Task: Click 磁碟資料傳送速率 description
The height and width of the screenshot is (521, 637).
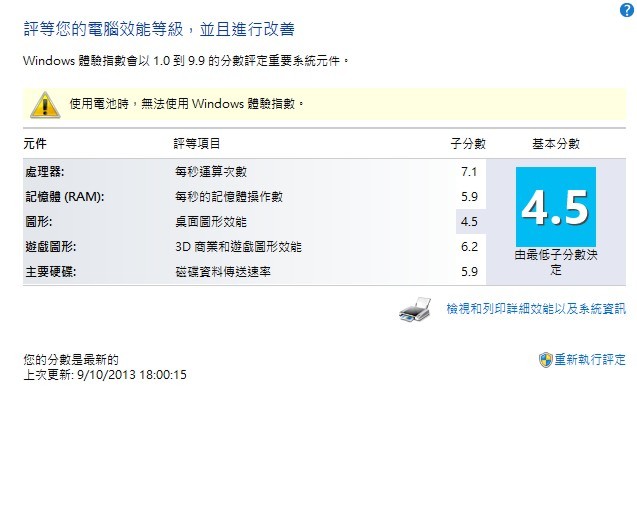Action: [x=223, y=271]
